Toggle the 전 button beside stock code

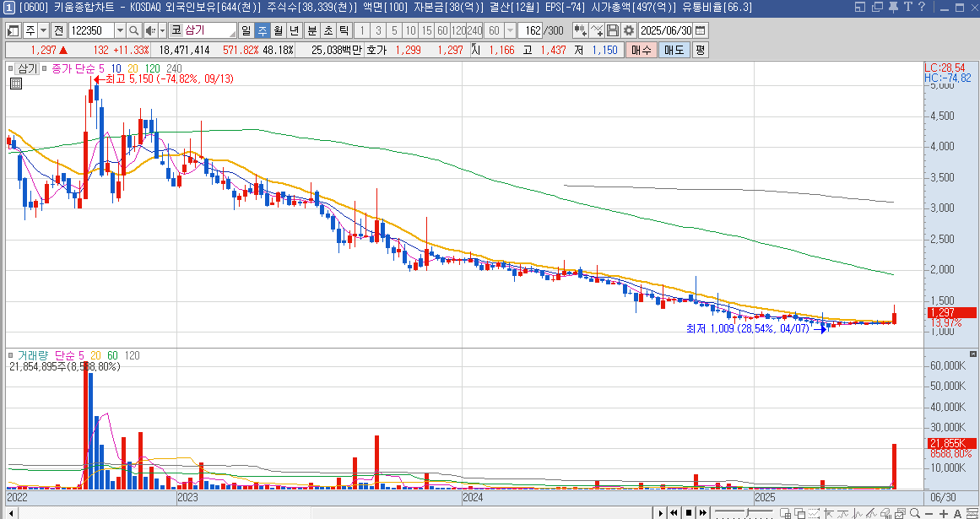pos(59,30)
